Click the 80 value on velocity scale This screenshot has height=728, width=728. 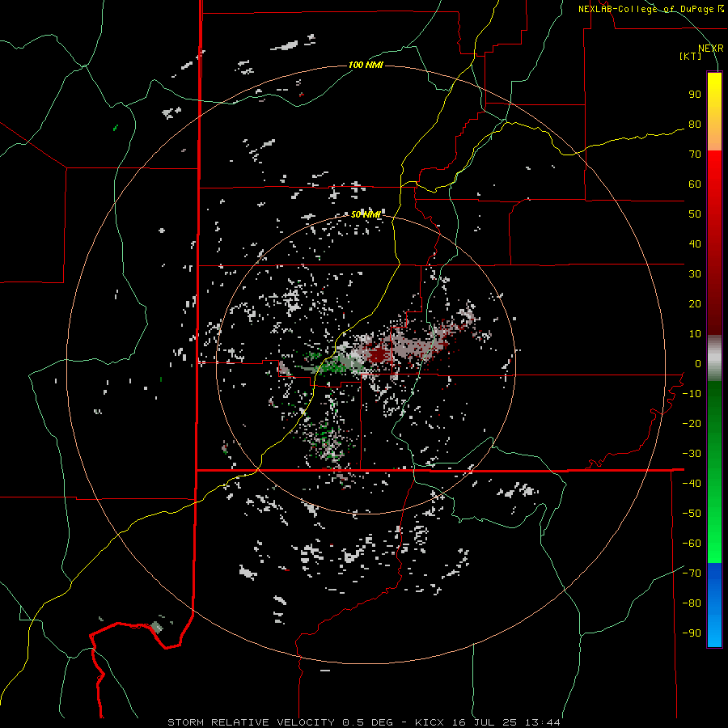point(695,125)
